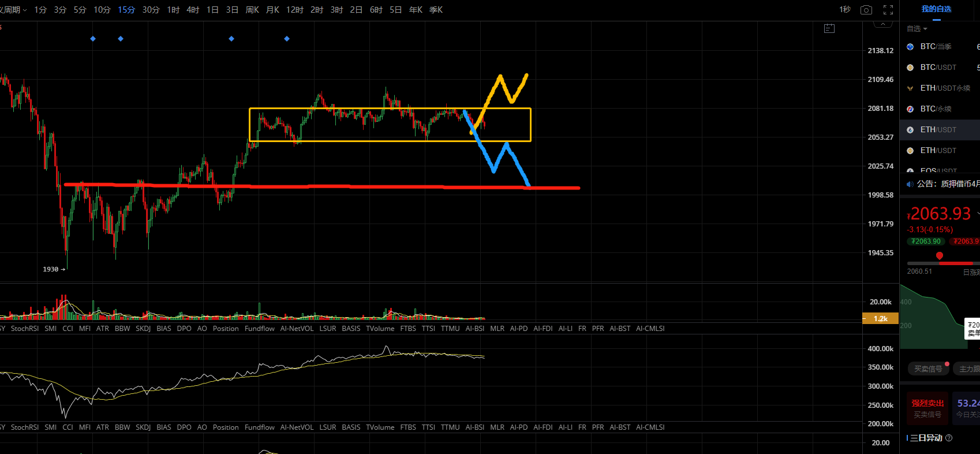Click the 强烈卖出 signal card
Screen dimensions: 980x454
(927, 408)
